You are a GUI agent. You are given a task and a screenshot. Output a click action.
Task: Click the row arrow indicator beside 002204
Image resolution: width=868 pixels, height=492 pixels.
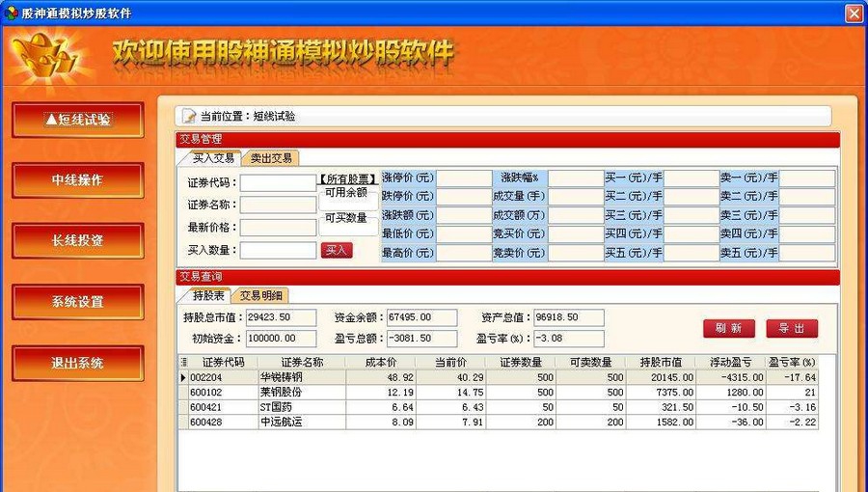pyautogui.click(x=184, y=377)
